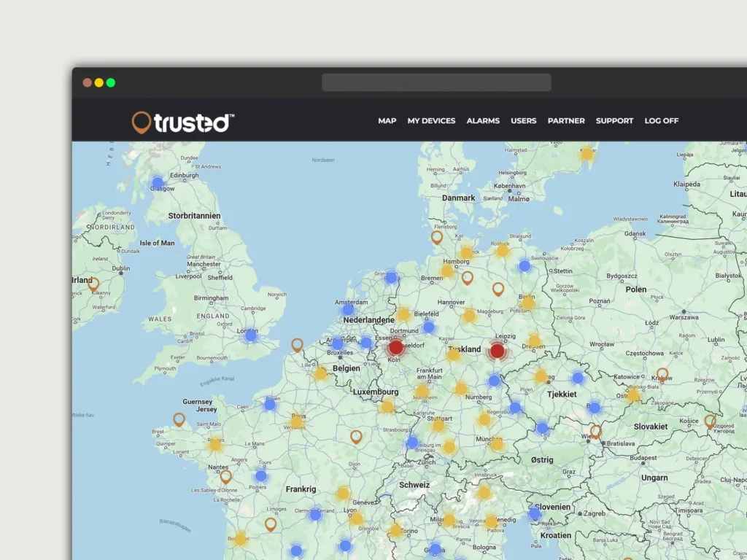
Task: Open the SUPPORT link
Action: tap(614, 121)
